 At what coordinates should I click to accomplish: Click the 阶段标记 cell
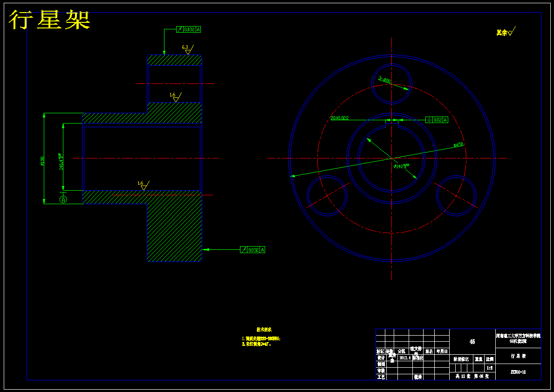point(461,359)
